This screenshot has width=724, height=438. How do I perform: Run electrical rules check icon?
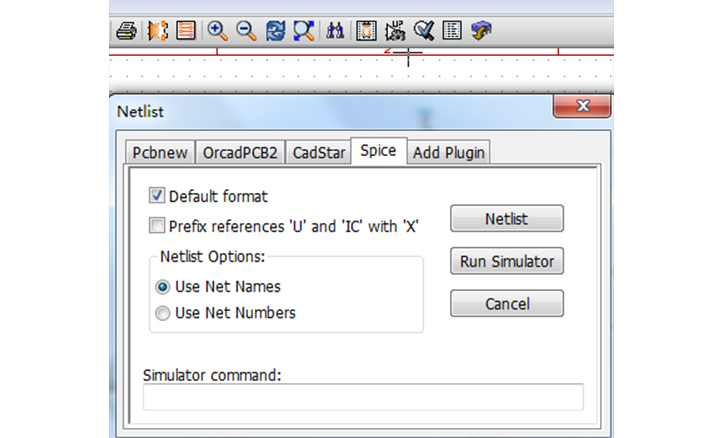(424, 31)
